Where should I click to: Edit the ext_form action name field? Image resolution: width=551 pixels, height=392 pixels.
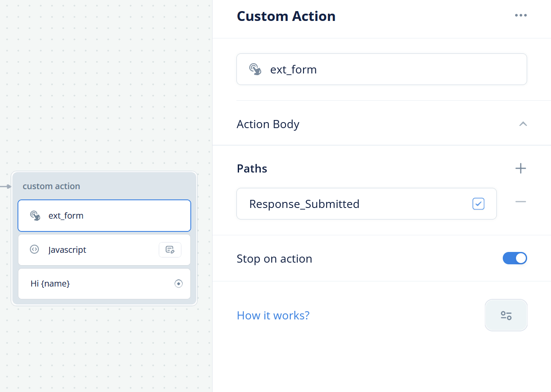click(382, 69)
